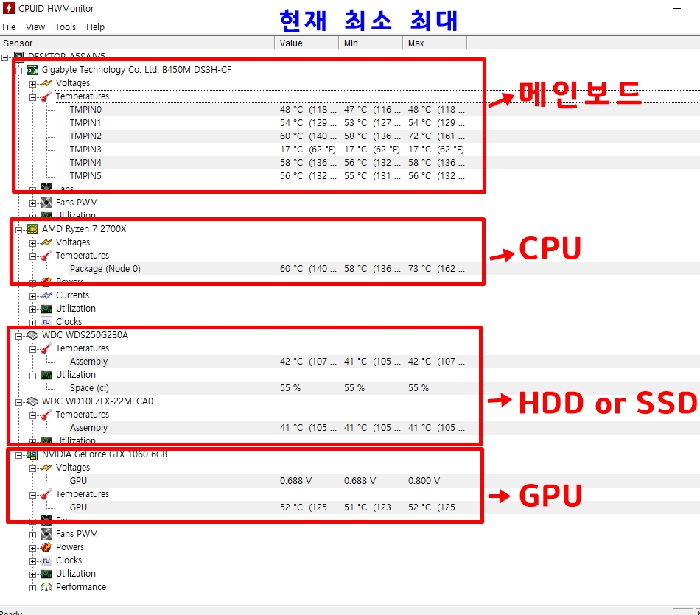Expand the NVIDIA Fans PWM node
The image size is (700, 615).
pyautogui.click(x=32, y=535)
